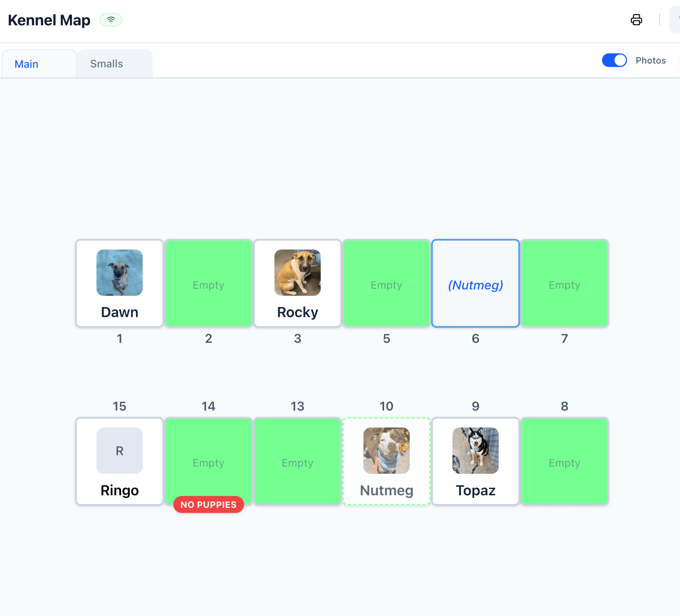This screenshot has width=680, height=616.
Task: Click the empty kennel 2
Action: pyautogui.click(x=209, y=283)
